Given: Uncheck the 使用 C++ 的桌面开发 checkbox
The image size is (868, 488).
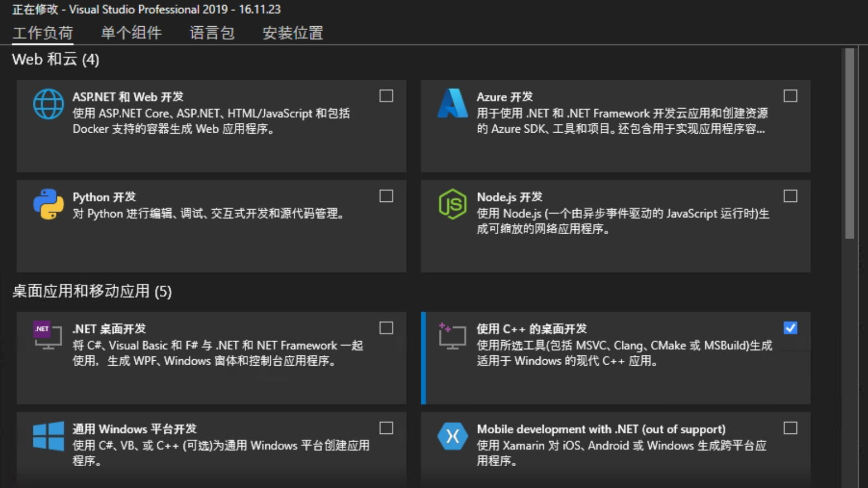Looking at the screenshot, I should [790, 328].
